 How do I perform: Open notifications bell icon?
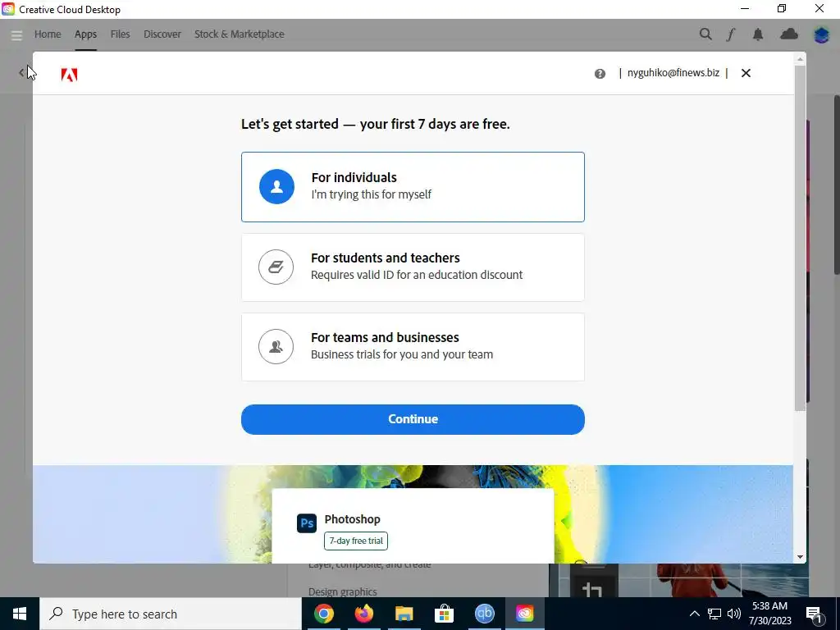coord(757,34)
